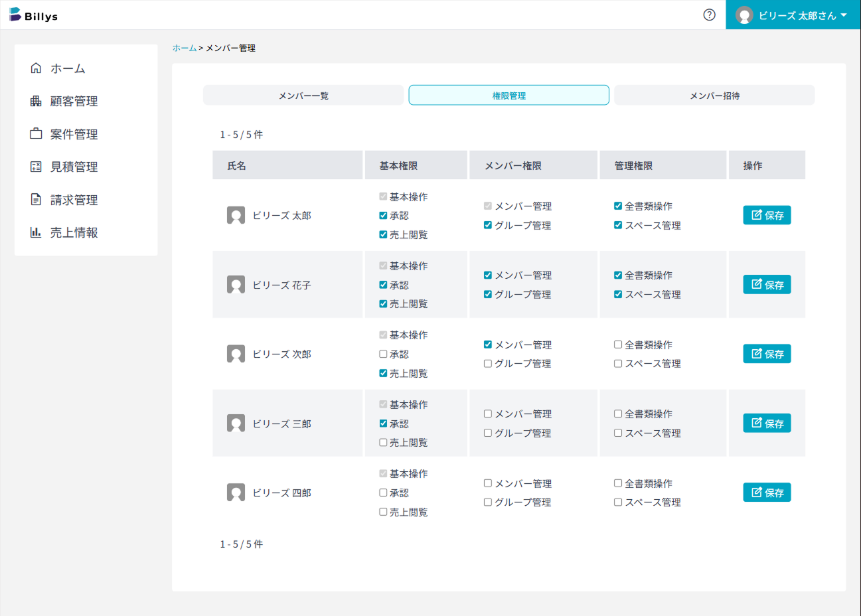Click avatar of ビリーズ 四郎 row
861x616 pixels.
[236, 493]
